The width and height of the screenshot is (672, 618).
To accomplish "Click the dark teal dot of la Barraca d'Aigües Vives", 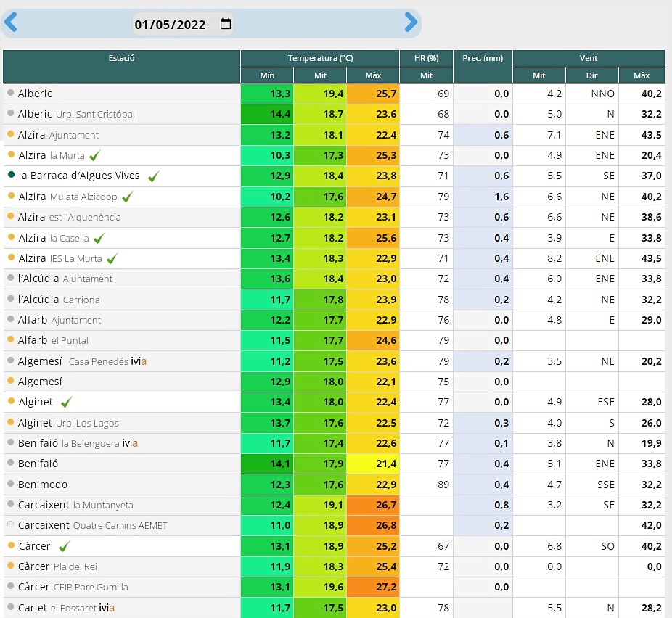I will [11, 175].
